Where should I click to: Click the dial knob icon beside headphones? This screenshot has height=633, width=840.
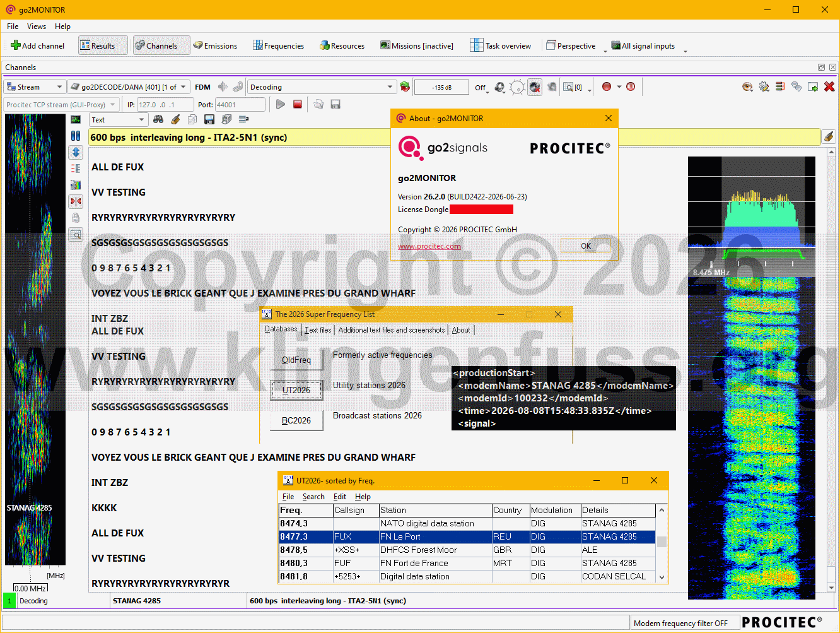(517, 87)
